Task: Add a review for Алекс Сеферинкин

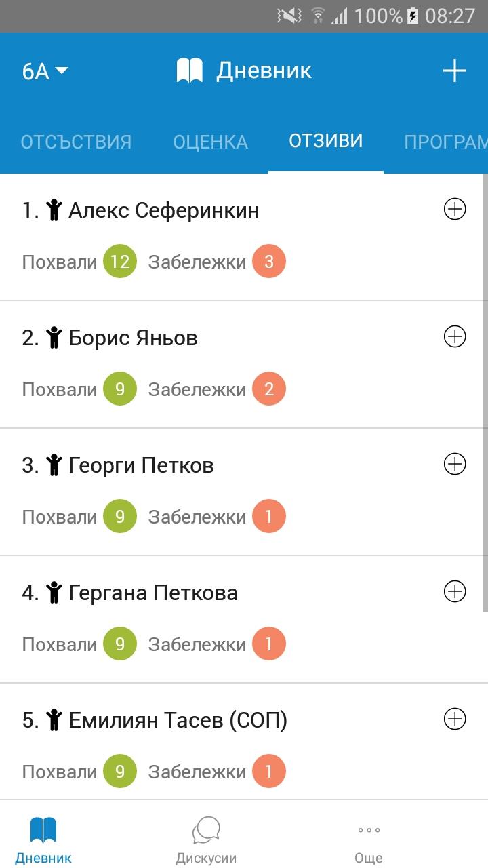Action: 455,210
